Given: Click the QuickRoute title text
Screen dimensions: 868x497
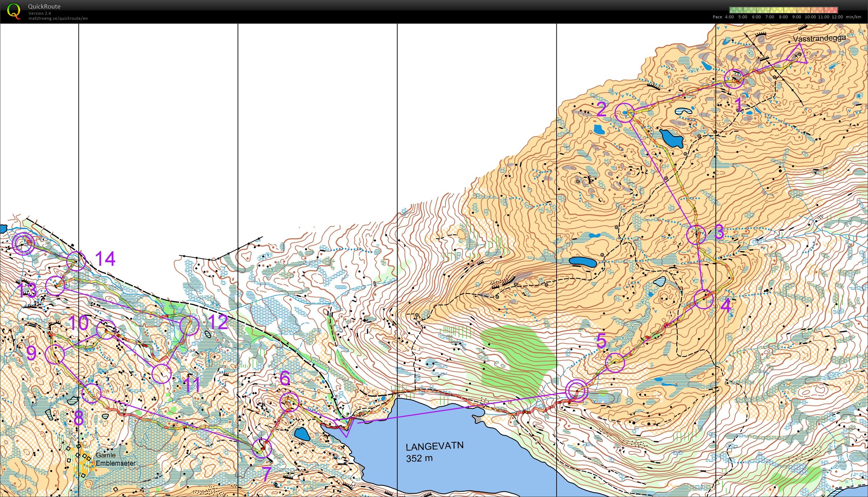Looking at the screenshot, I should (44, 6).
